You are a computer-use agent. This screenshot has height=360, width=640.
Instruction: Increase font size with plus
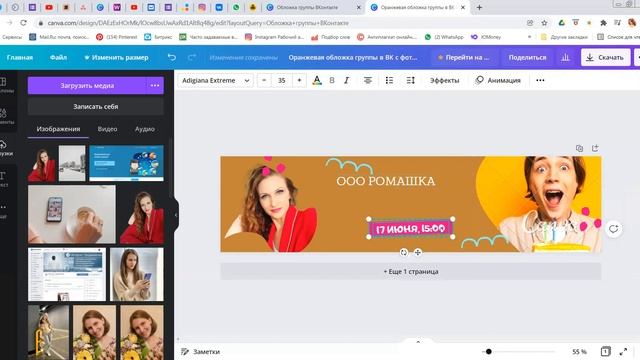click(299, 80)
